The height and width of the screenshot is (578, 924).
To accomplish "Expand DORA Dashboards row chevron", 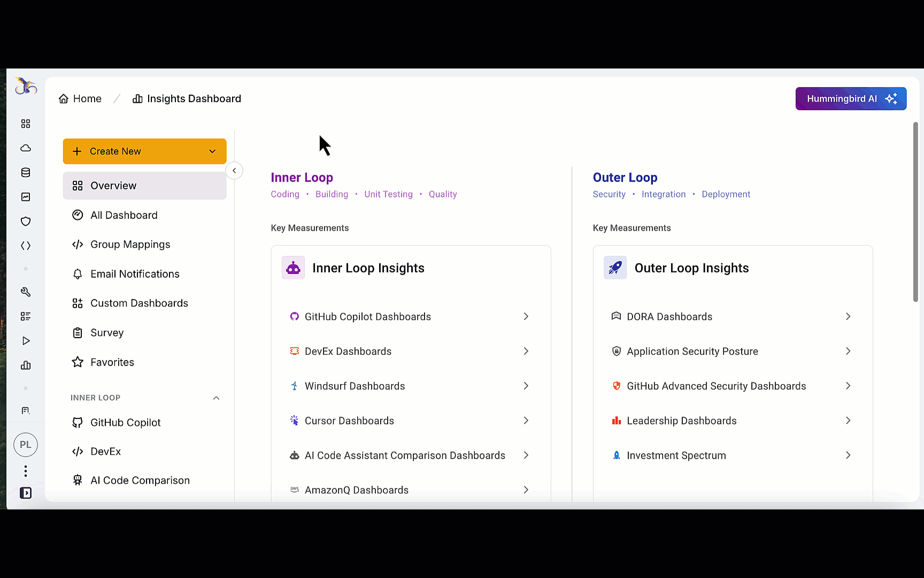I will [x=848, y=317].
